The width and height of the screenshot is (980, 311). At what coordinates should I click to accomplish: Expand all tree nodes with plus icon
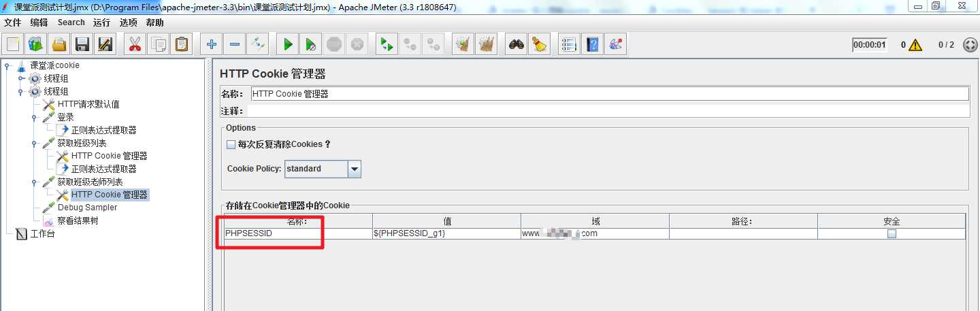(212, 44)
